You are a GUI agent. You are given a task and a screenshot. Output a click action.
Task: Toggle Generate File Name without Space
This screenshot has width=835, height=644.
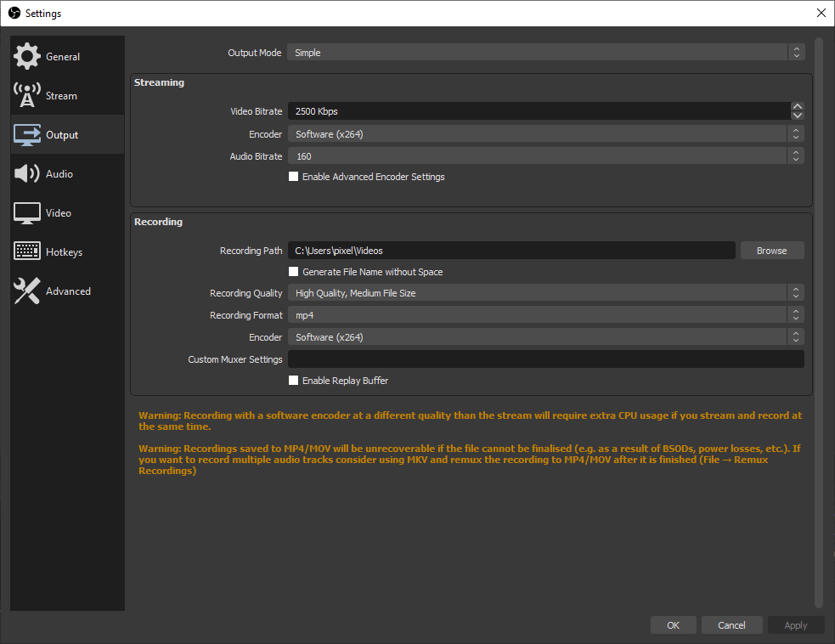pos(293,272)
